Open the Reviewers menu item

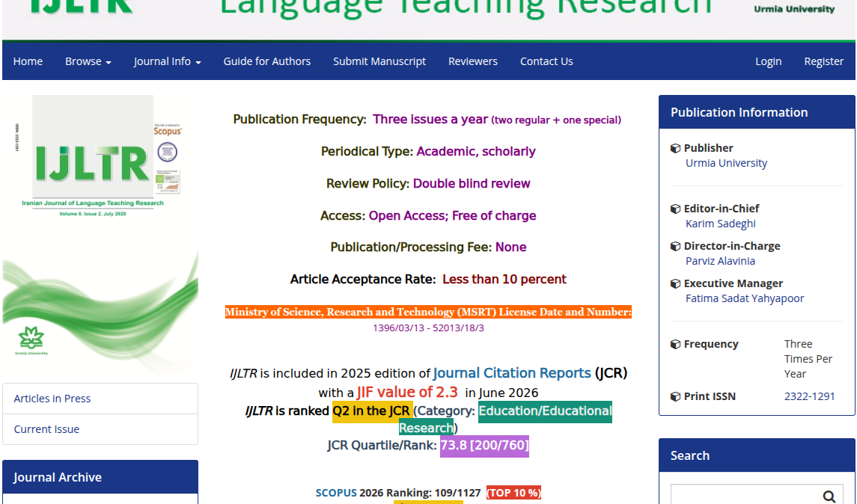473,62
